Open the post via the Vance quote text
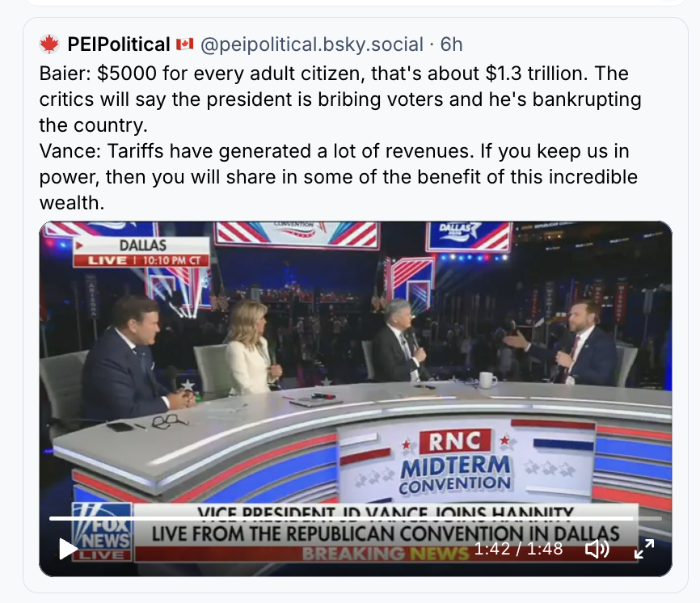Image resolution: width=700 pixels, height=603 pixels. click(339, 177)
